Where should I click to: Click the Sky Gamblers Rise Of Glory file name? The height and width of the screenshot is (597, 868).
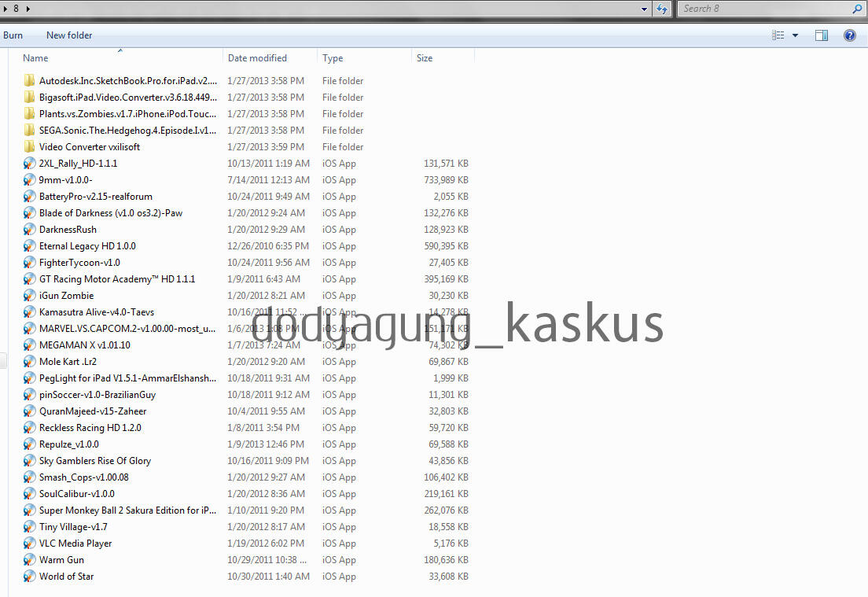click(95, 461)
